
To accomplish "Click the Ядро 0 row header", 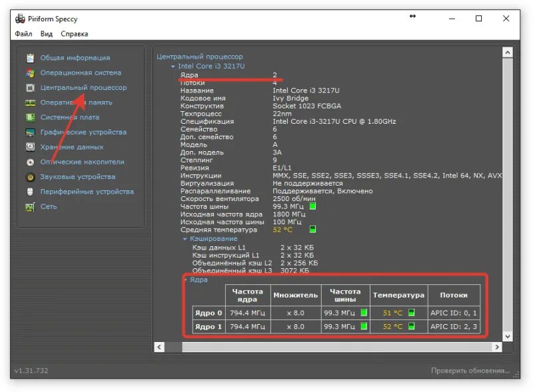I will click(x=209, y=313).
